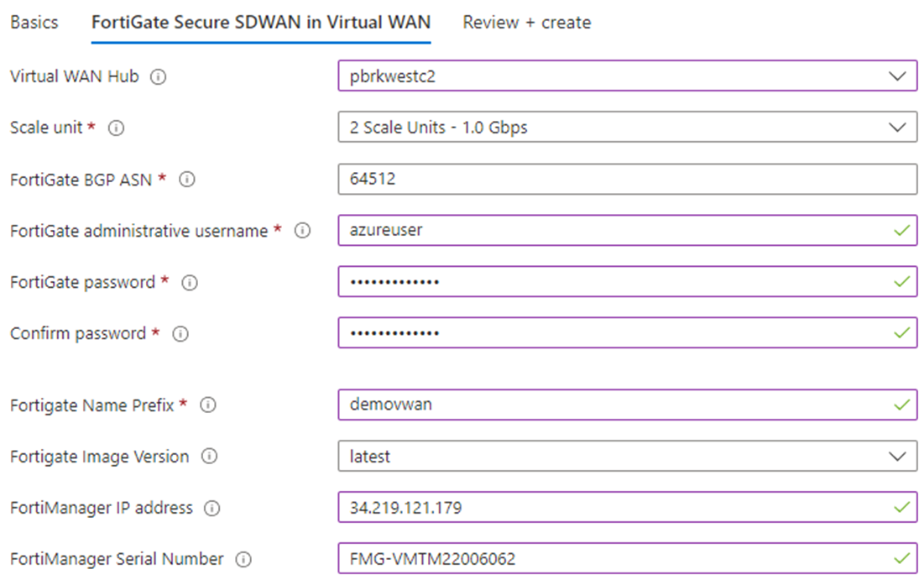924x580 pixels.
Task: Click the FortiGate administrative username info icon
Action: [302, 230]
